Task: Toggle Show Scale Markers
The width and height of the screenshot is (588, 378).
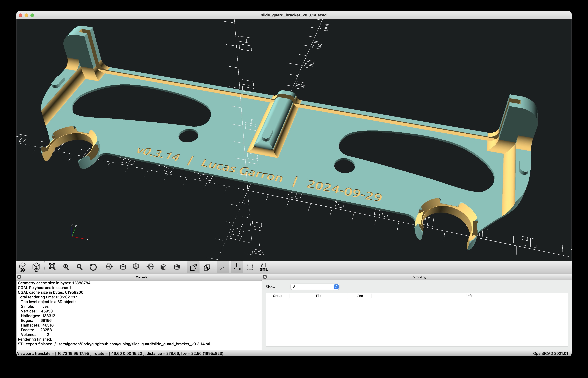Action: coord(237,267)
